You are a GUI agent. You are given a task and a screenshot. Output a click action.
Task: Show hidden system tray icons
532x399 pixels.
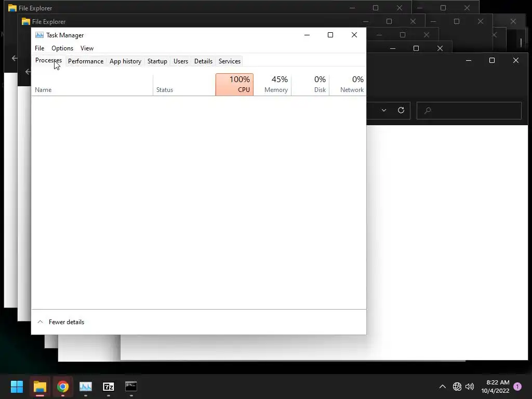coord(443,387)
